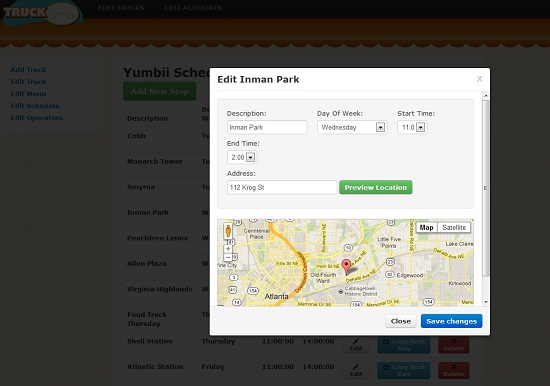
Task: Click the Atlanta label on the map
Action: 276,297
